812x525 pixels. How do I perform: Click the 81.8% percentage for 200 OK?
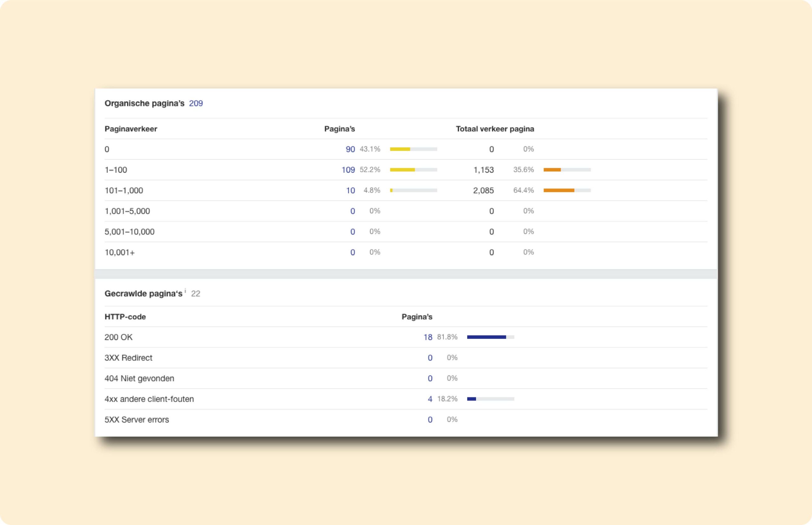[447, 337]
